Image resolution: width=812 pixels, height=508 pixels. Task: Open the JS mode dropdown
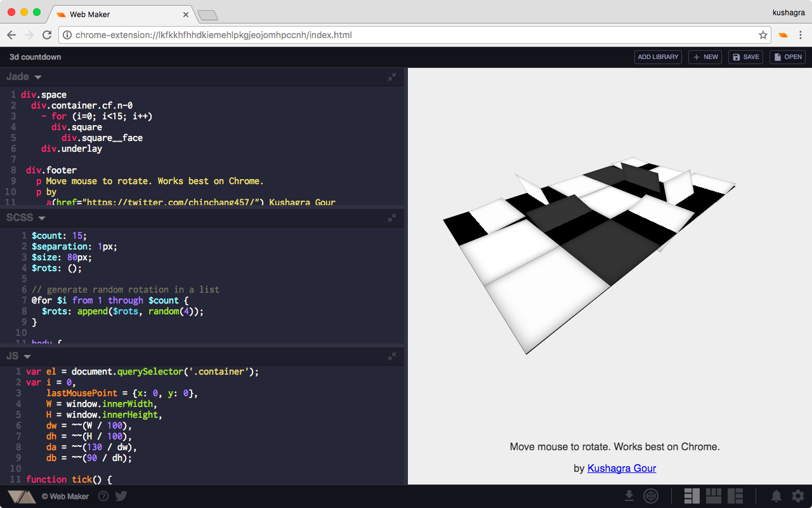pos(18,356)
